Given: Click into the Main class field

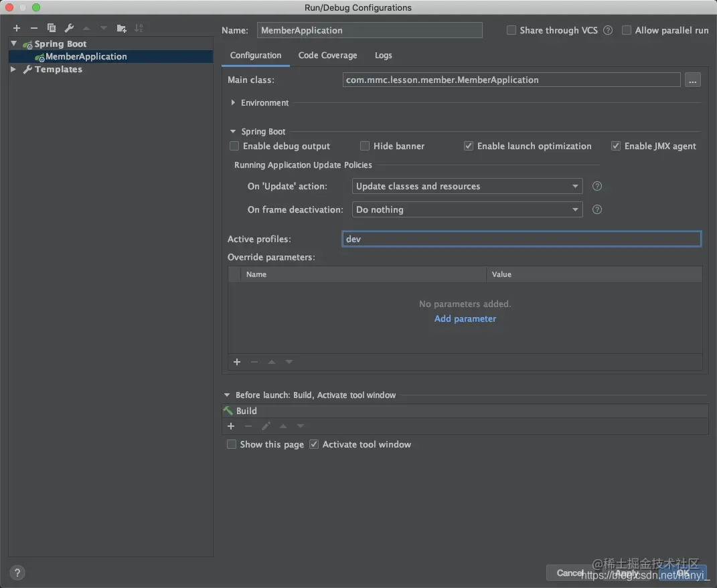Looking at the screenshot, I should pos(511,80).
